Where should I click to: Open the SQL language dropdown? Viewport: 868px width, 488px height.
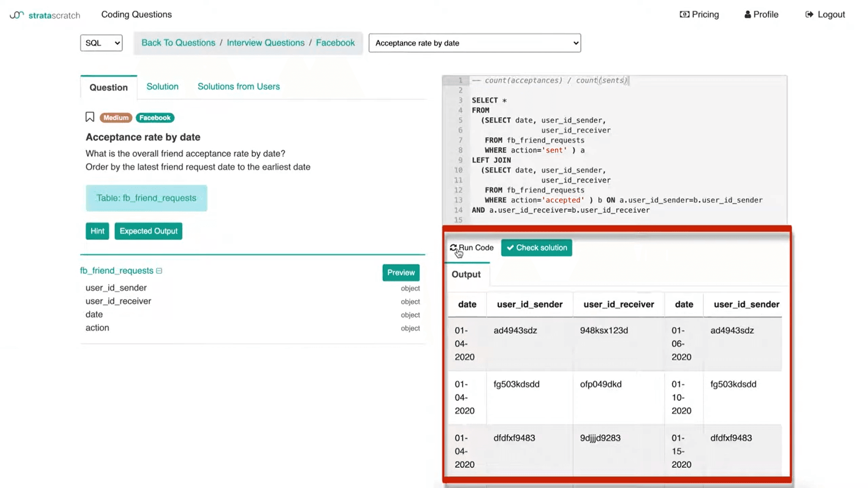101,43
